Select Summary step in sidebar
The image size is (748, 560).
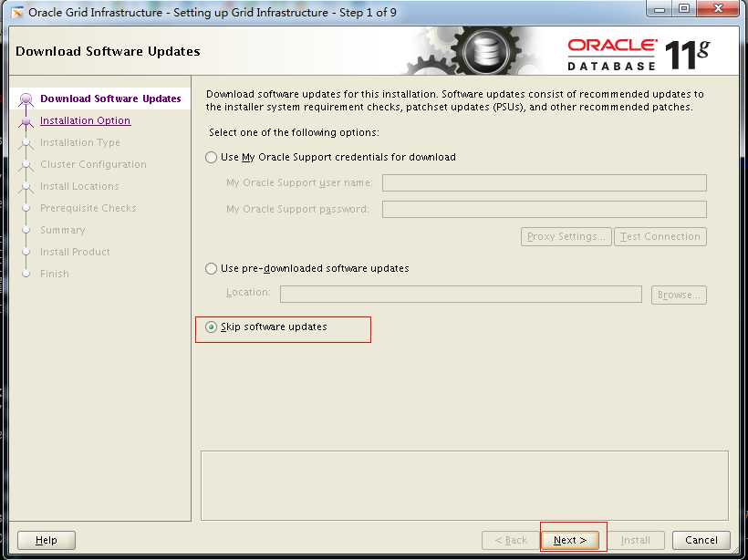point(63,230)
